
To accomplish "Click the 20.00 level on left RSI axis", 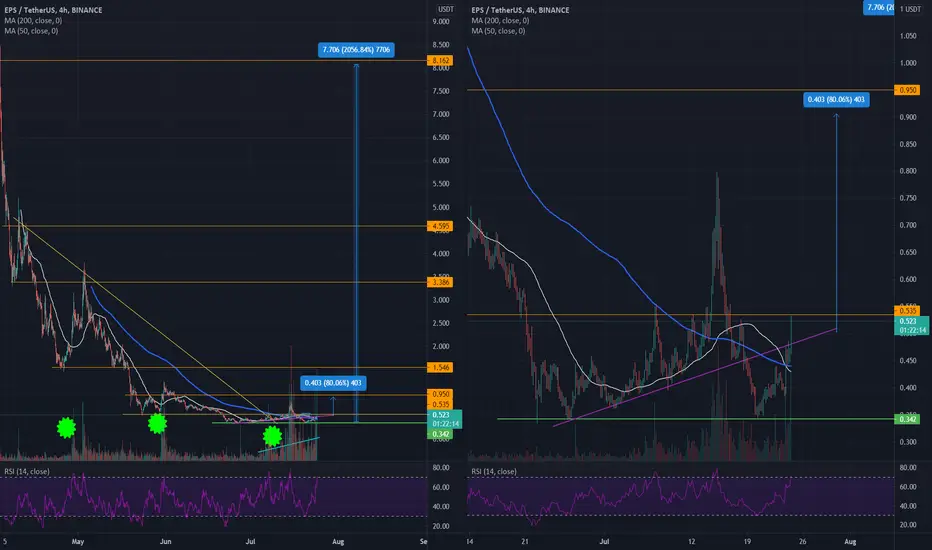I will click(x=441, y=526).
